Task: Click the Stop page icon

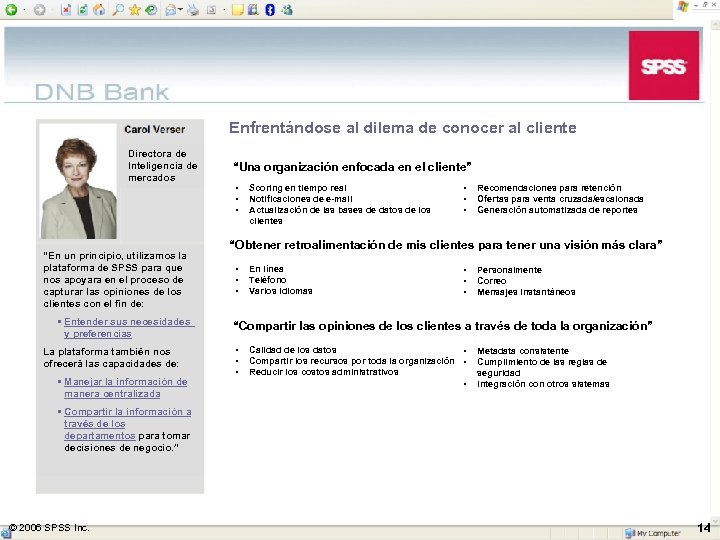Action: [66, 10]
